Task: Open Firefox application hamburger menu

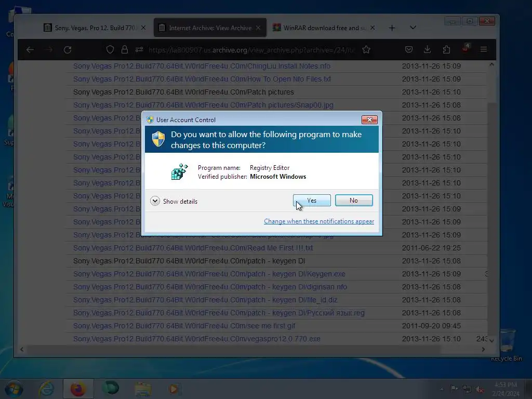Action: tap(484, 50)
